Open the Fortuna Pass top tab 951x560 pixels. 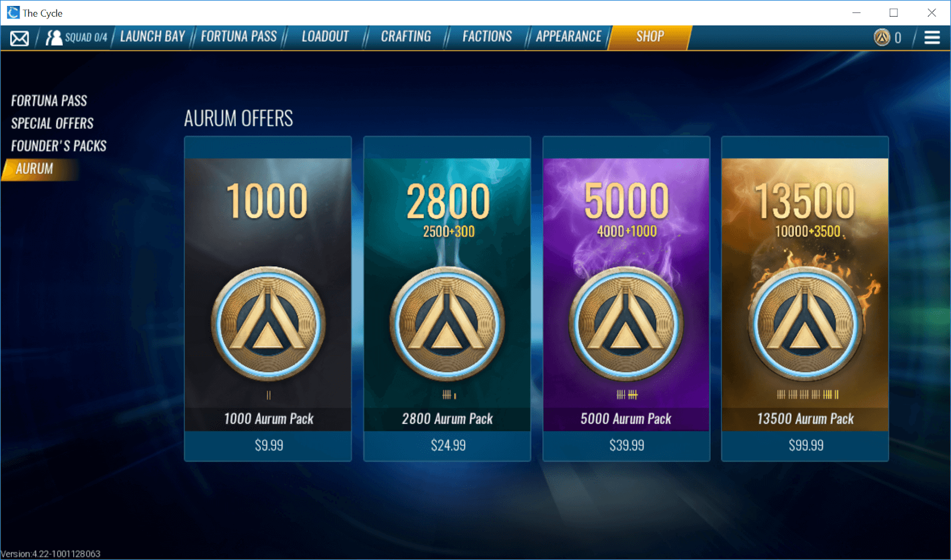[x=239, y=37]
